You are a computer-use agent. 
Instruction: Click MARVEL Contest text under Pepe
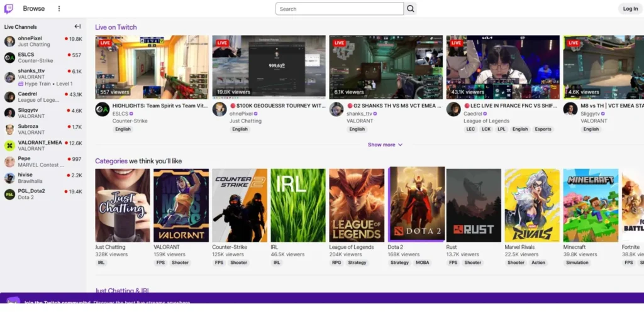(41, 165)
